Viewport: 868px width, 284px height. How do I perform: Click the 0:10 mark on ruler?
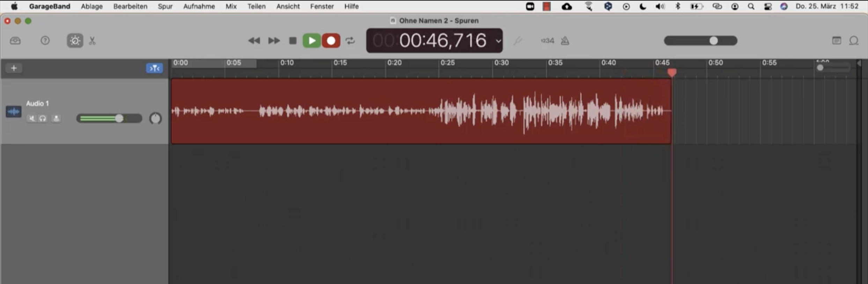click(287, 63)
